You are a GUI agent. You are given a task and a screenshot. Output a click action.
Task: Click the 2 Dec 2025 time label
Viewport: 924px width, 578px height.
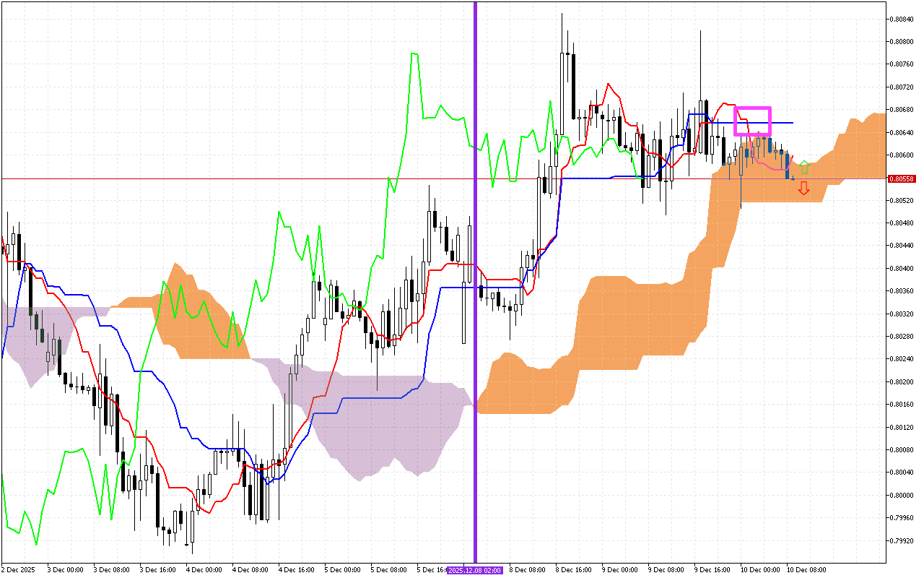pos(18,570)
